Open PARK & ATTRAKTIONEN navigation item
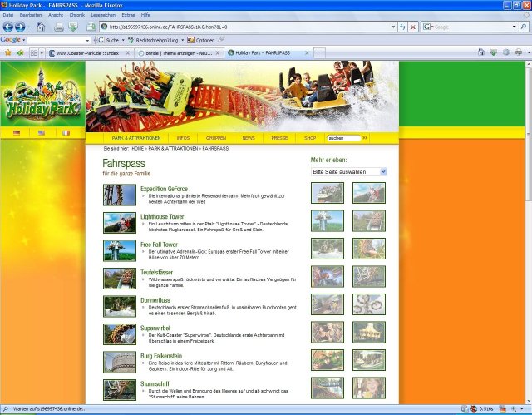Viewport: 532px width, 415px height. [x=136, y=138]
